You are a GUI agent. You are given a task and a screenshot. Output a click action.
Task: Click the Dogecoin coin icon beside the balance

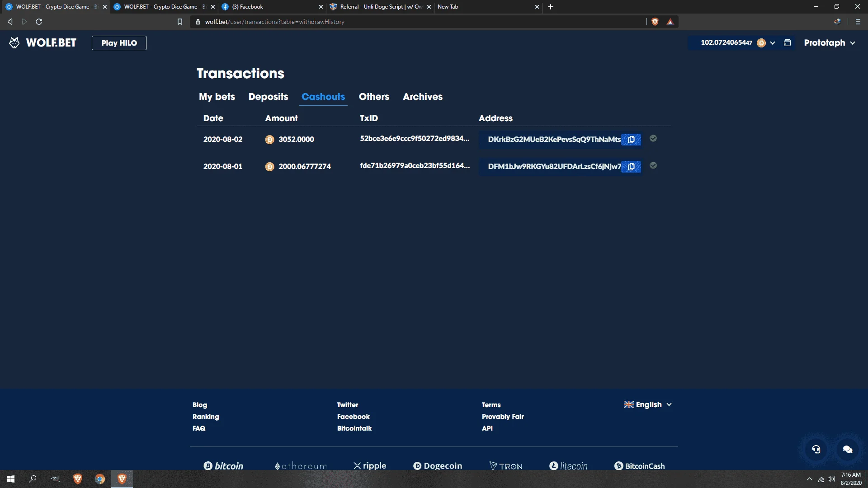coord(761,43)
